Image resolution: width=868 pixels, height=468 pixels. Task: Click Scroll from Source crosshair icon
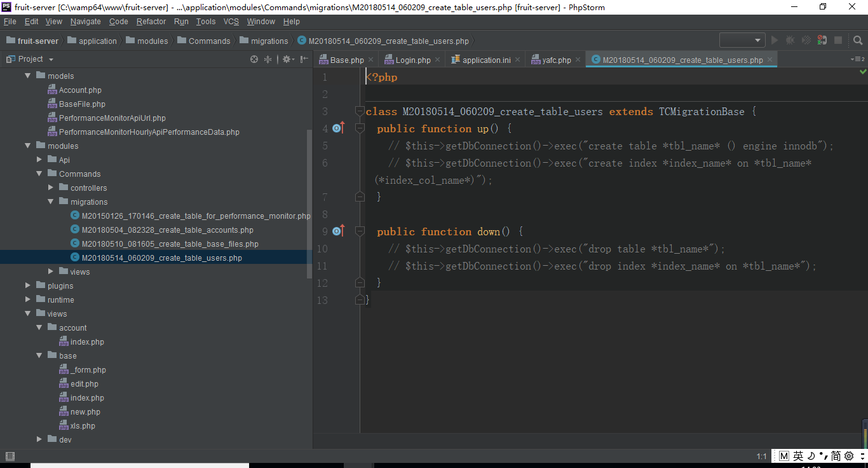[254, 59]
